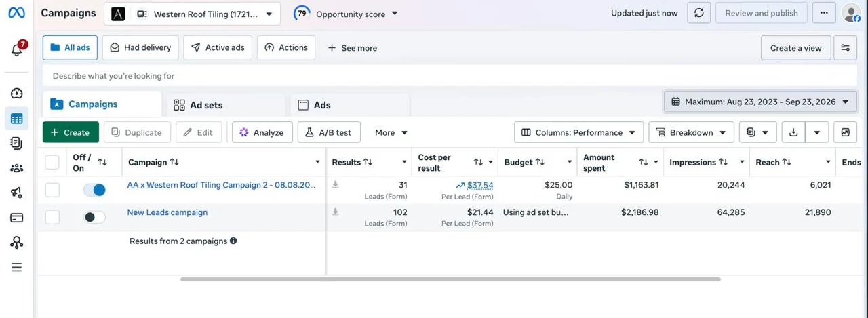
Task: Open the Breakdown dropdown
Action: coord(691,132)
